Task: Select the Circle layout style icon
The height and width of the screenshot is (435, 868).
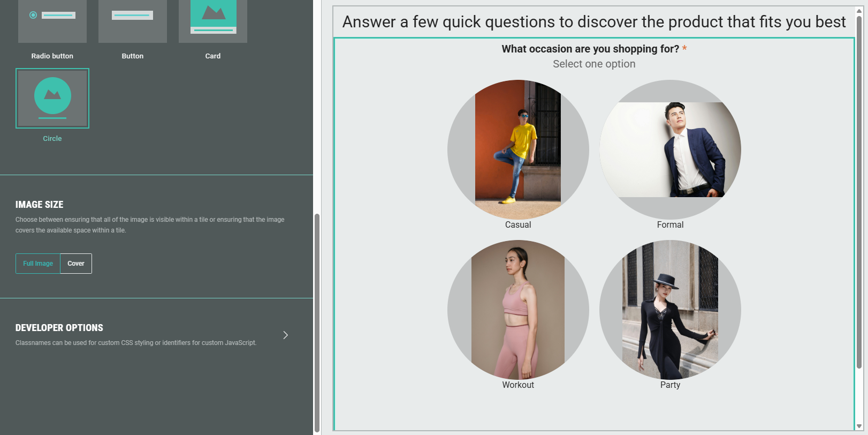Action: (x=52, y=98)
